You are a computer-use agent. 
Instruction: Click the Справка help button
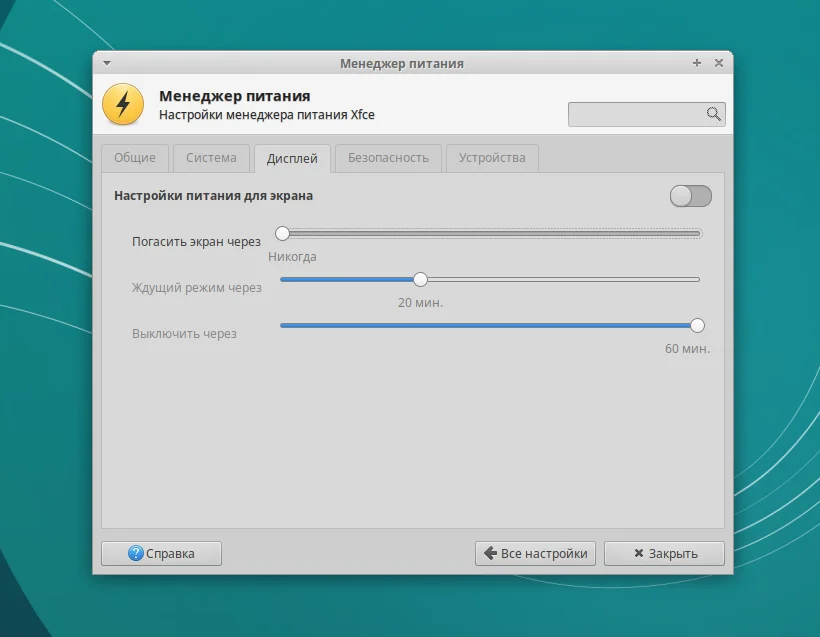click(x=161, y=553)
